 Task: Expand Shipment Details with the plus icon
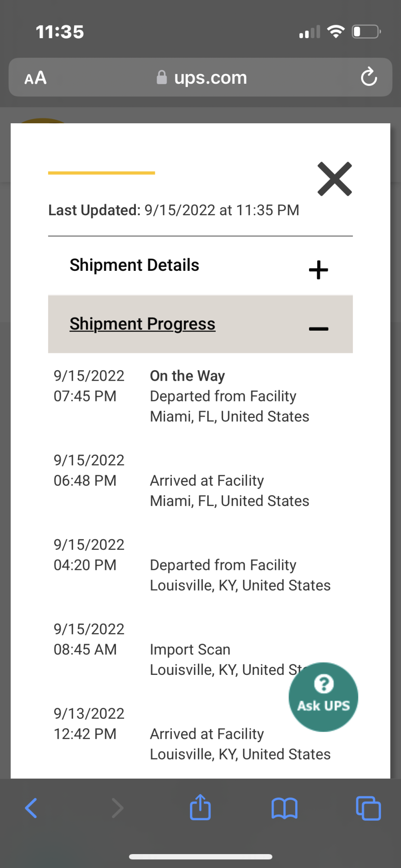coord(319,270)
